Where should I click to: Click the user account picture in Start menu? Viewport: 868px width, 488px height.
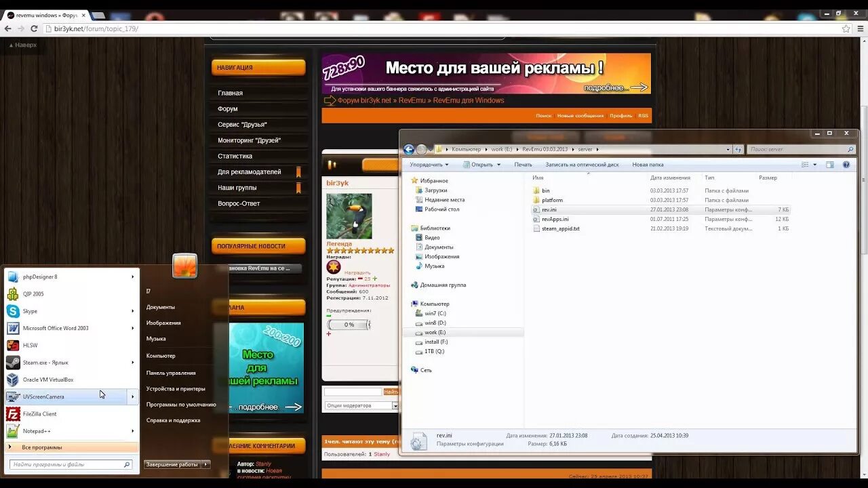tap(184, 266)
